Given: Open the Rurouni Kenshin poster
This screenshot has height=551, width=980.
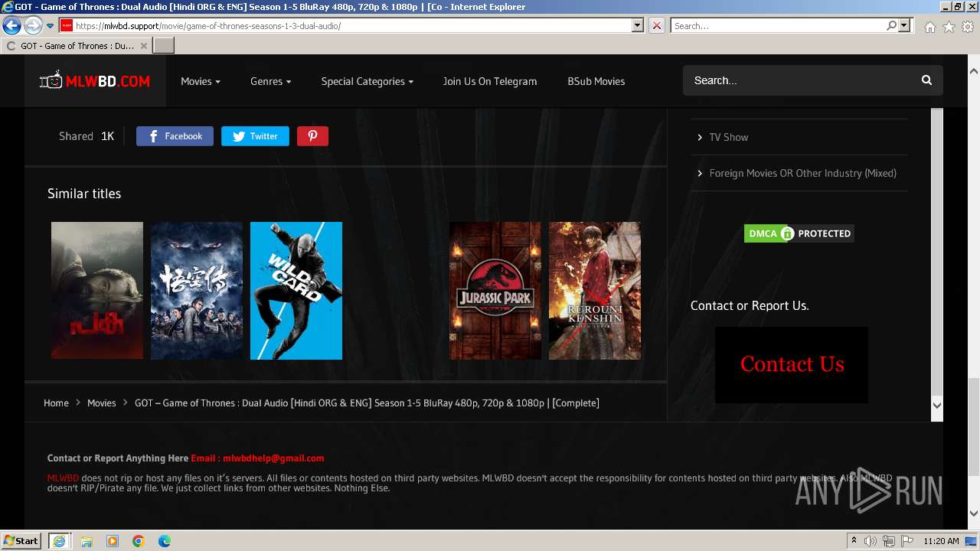Looking at the screenshot, I should coord(595,291).
